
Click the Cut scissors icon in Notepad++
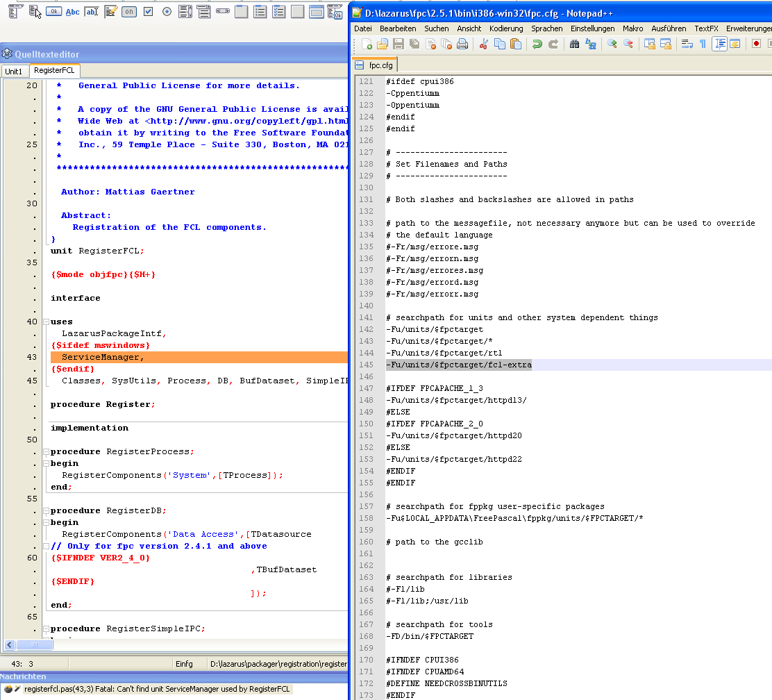pyautogui.click(x=483, y=44)
